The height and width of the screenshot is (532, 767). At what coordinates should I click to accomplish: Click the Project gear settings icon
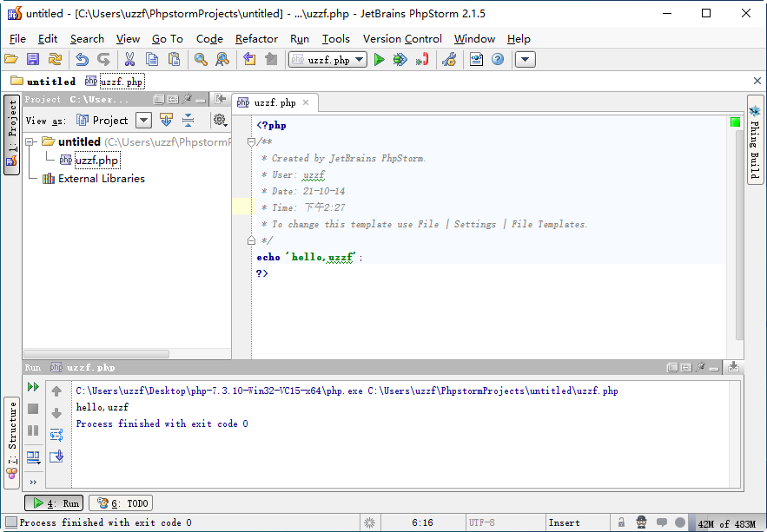point(220,120)
